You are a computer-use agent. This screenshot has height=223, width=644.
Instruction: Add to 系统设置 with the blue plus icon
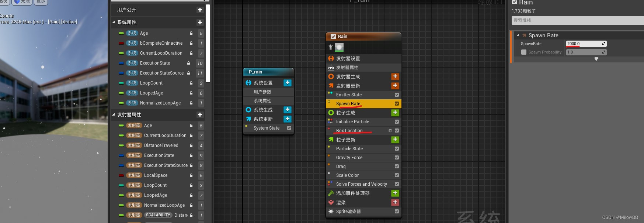[288, 83]
